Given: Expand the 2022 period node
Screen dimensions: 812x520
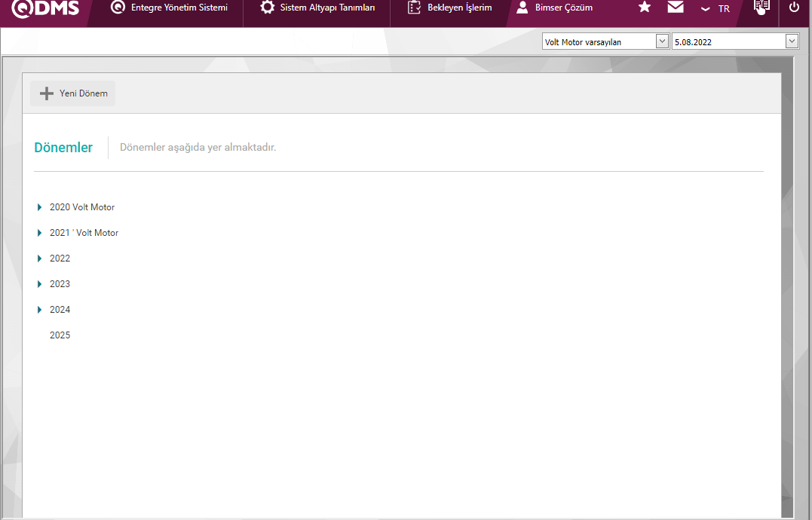Looking at the screenshot, I should (x=39, y=258).
